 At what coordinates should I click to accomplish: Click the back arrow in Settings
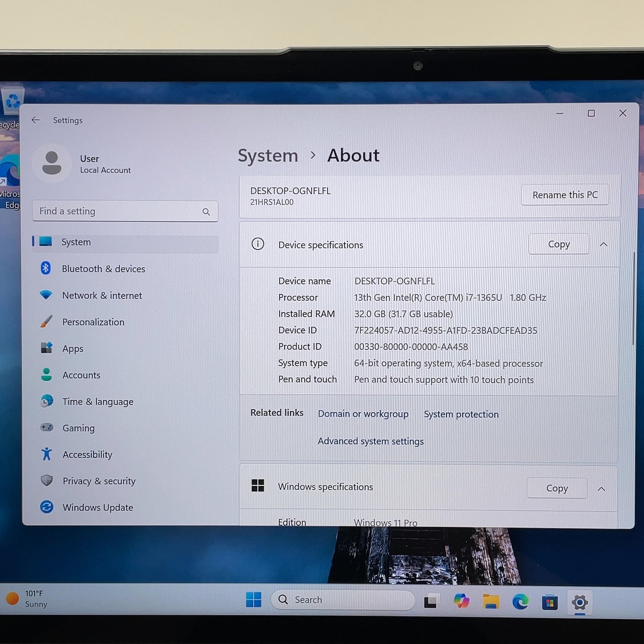pos(36,120)
